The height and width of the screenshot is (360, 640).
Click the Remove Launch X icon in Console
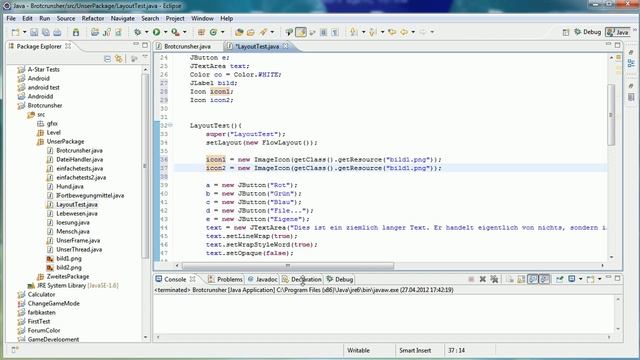tap(482, 279)
